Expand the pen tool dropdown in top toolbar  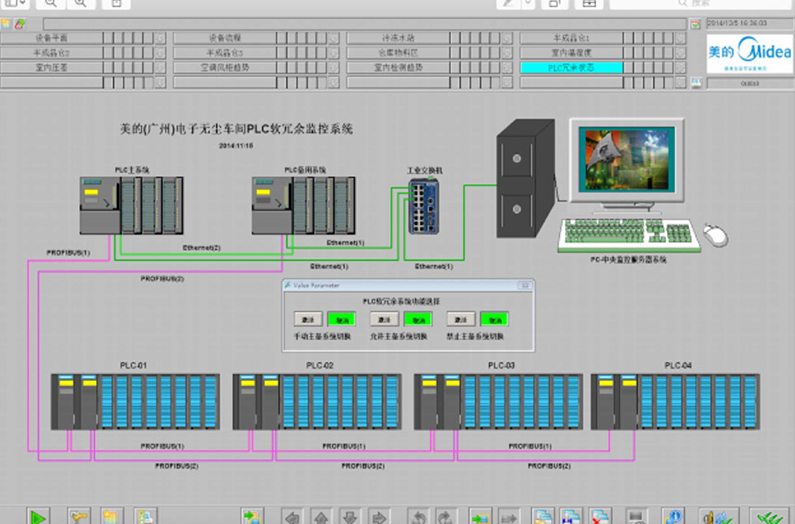click(x=526, y=3)
